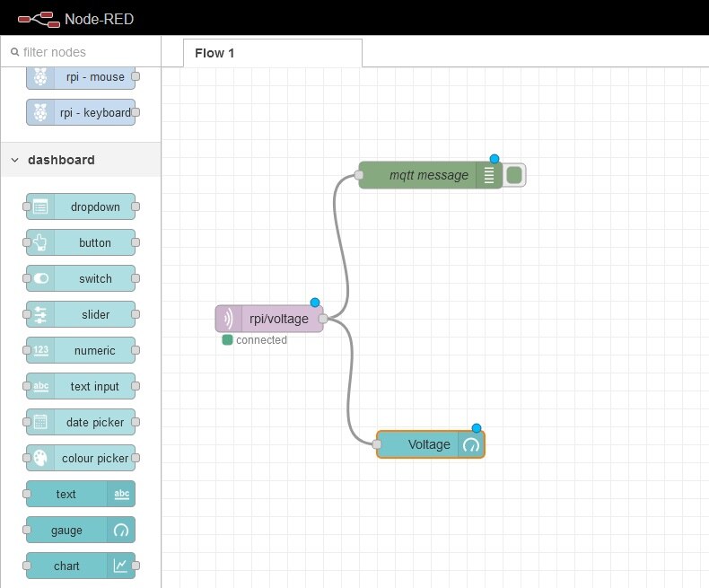This screenshot has height=588, width=709.
Task: Click the input port of Voltage node
Action: tap(377, 444)
